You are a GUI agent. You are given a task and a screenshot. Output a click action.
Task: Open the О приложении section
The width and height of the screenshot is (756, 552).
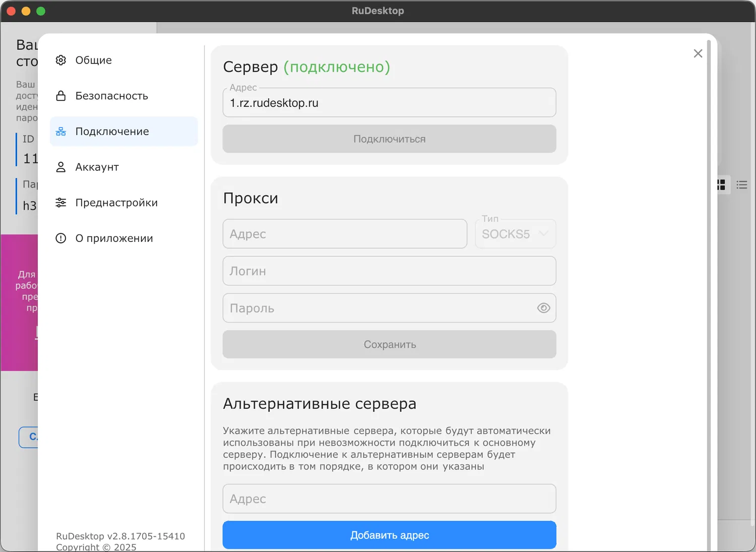pyautogui.click(x=124, y=238)
